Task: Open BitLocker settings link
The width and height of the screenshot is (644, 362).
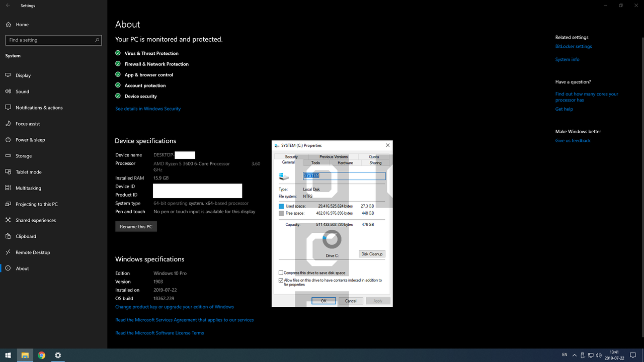Action: click(x=574, y=46)
